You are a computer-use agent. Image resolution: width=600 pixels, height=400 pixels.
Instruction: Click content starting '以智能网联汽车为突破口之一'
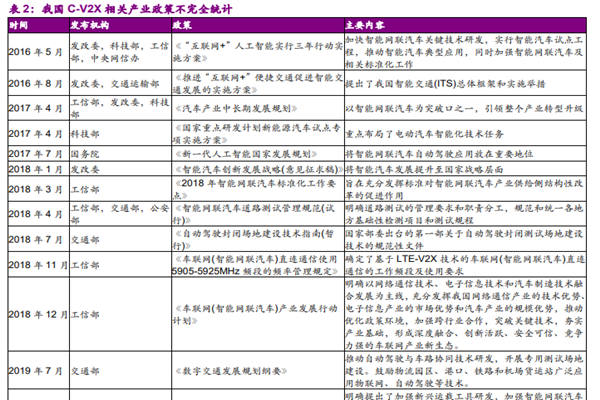click(x=465, y=108)
